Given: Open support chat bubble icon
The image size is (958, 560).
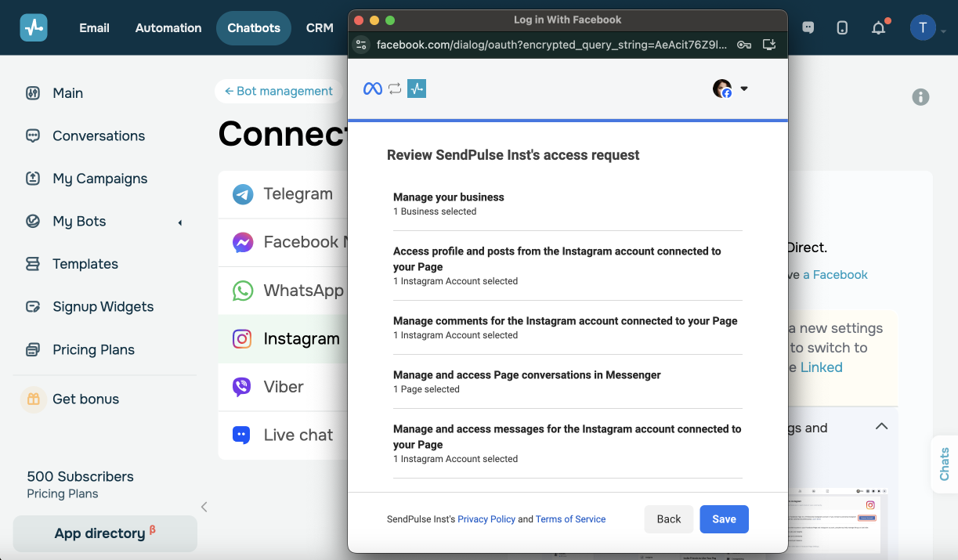Looking at the screenshot, I should [x=807, y=27].
